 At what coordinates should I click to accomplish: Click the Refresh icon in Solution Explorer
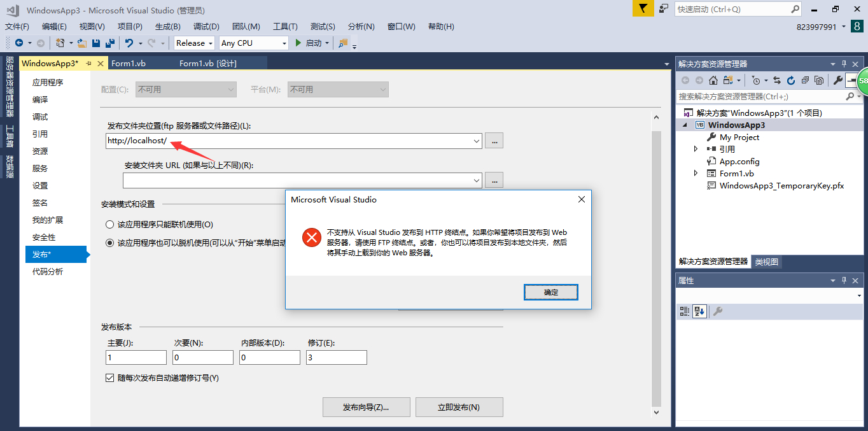pyautogui.click(x=791, y=80)
